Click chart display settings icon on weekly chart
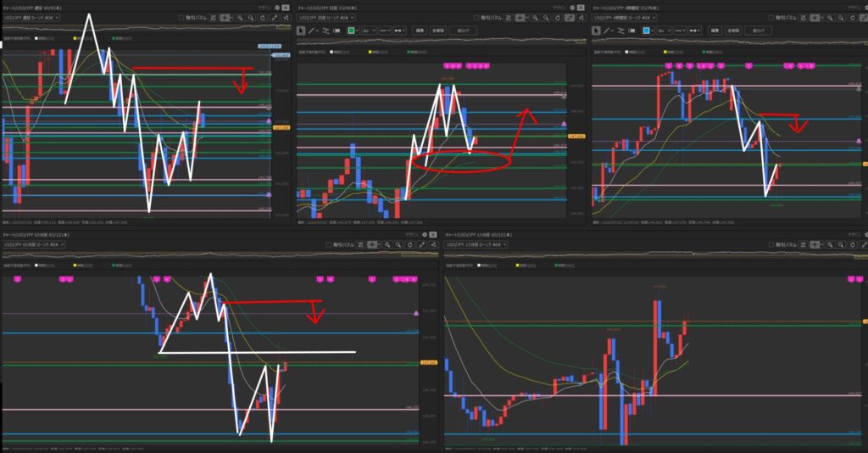Image resolution: width=868 pixels, height=453 pixels. (x=213, y=18)
